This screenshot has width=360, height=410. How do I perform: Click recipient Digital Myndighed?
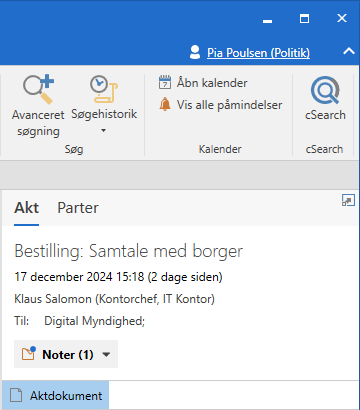[x=94, y=321]
